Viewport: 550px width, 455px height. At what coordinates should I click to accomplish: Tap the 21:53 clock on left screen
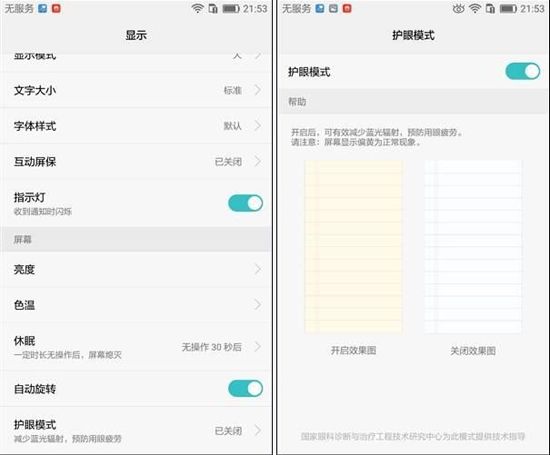(x=255, y=8)
